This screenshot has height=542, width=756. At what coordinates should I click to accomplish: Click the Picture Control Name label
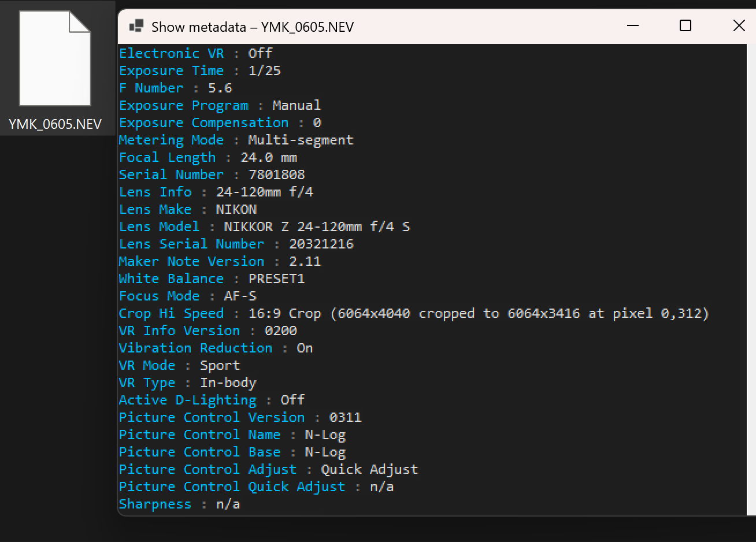click(x=199, y=435)
